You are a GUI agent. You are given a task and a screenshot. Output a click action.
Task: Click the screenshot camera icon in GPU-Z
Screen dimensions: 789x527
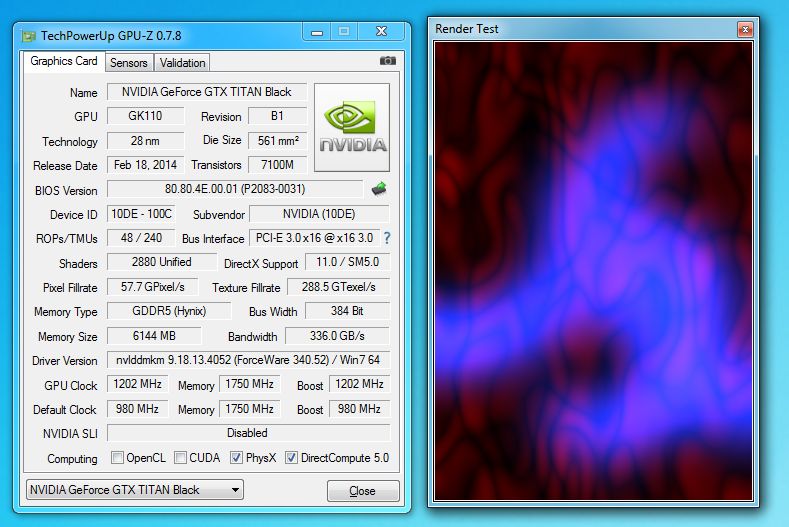tap(387, 61)
